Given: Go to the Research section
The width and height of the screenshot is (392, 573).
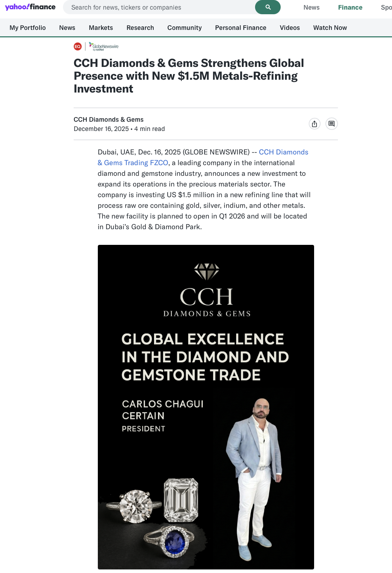Looking at the screenshot, I should (x=140, y=28).
